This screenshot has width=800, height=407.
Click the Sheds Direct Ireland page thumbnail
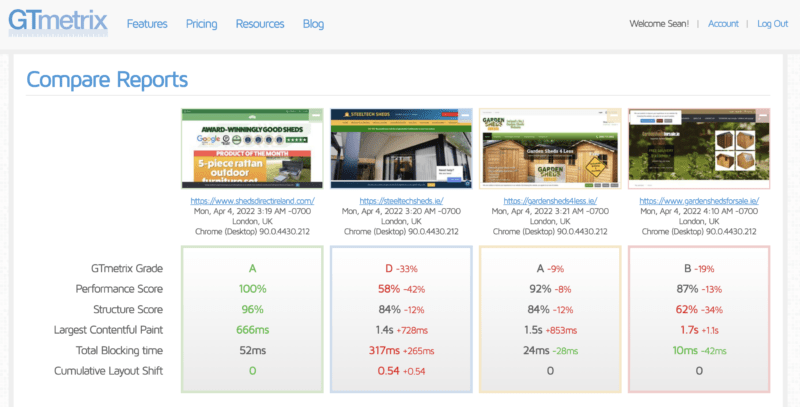click(x=252, y=148)
